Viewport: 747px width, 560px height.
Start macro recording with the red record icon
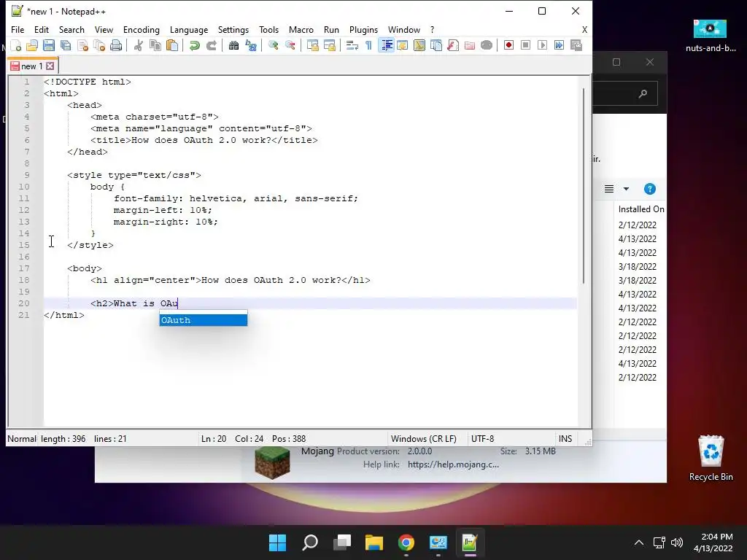508,45
